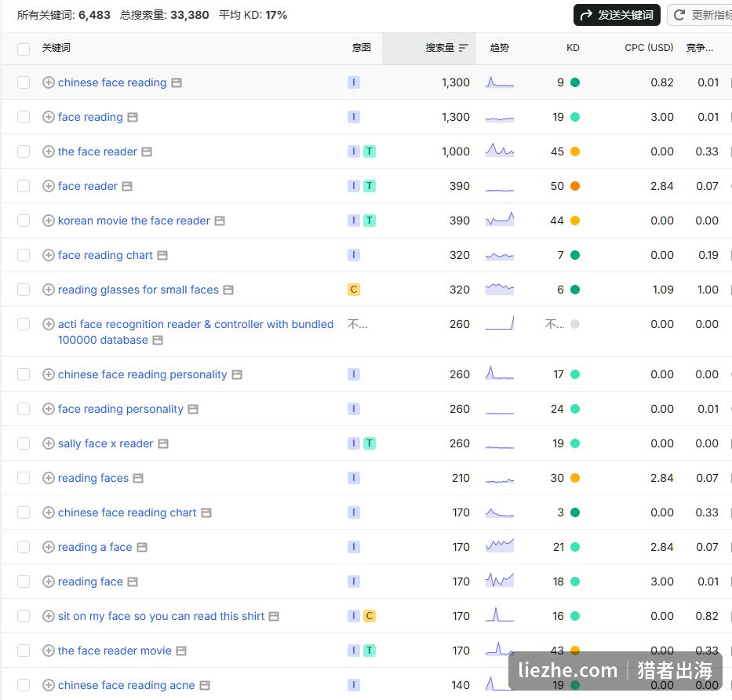The image size is (732, 700).
Task: Click SERP icon for 'chinese face reading acne'
Action: [x=205, y=686]
